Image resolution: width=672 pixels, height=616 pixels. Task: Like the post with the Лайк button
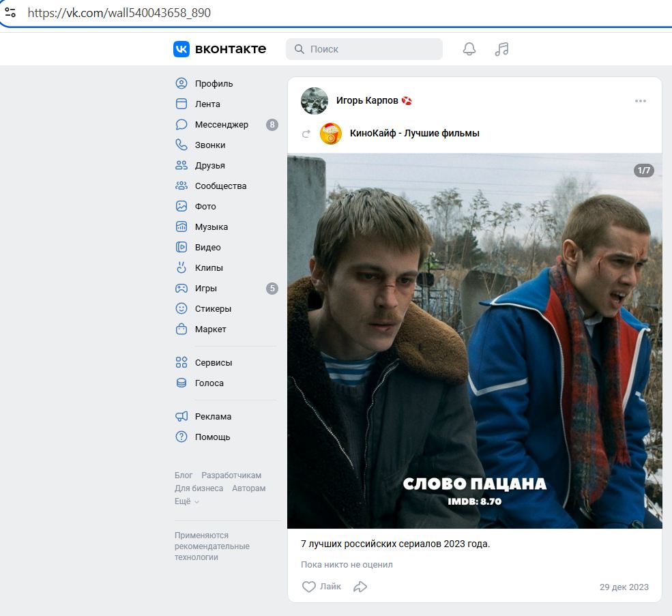pos(319,586)
